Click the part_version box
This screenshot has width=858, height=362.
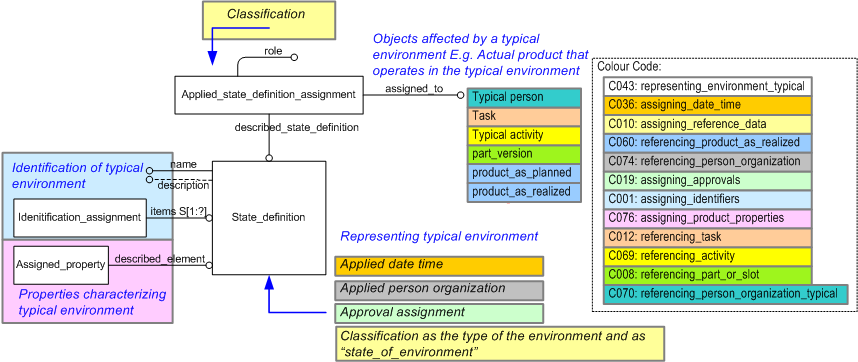click(524, 154)
